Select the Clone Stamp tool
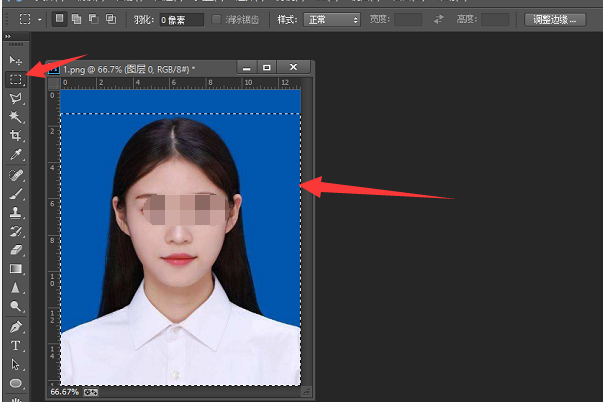 [x=16, y=212]
